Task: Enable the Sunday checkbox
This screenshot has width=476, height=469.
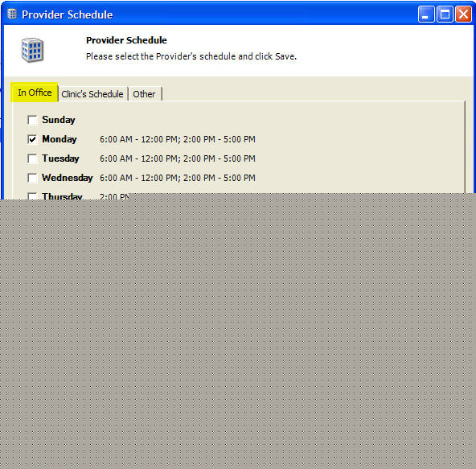Action: pos(32,120)
